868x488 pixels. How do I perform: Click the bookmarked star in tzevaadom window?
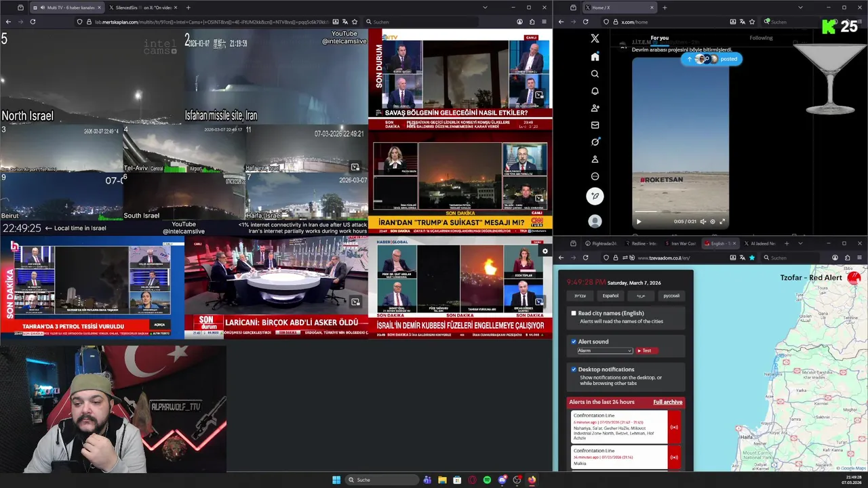751,258
